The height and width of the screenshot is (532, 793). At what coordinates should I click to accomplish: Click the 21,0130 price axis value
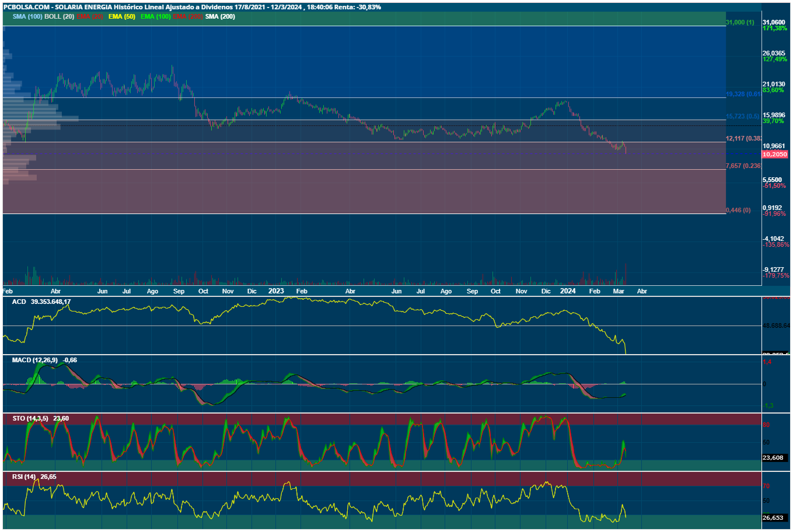tap(774, 84)
